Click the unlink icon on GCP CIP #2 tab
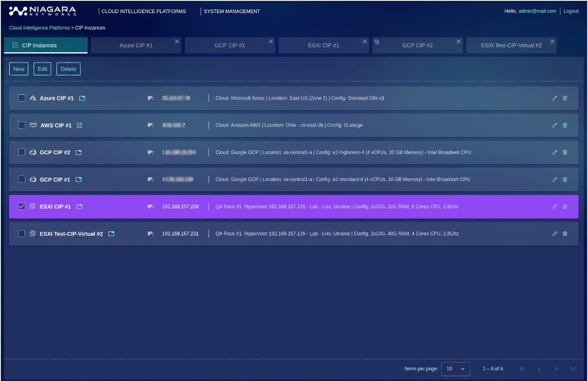This screenshot has width=588, height=381. (x=377, y=42)
